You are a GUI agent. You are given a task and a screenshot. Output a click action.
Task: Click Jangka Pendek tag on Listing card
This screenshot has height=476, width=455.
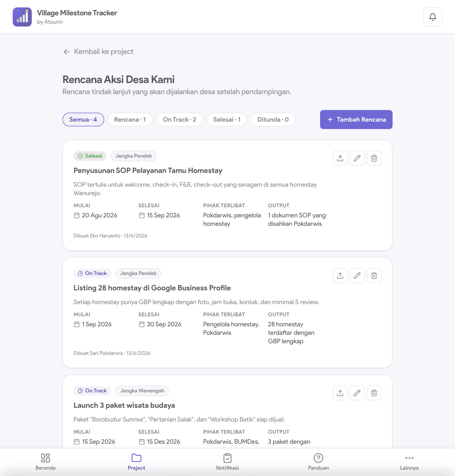pyautogui.click(x=138, y=273)
